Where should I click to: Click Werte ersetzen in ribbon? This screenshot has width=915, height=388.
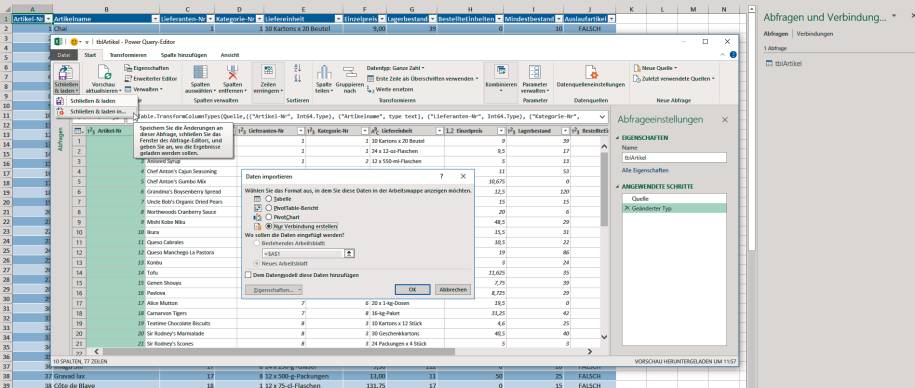[390, 89]
